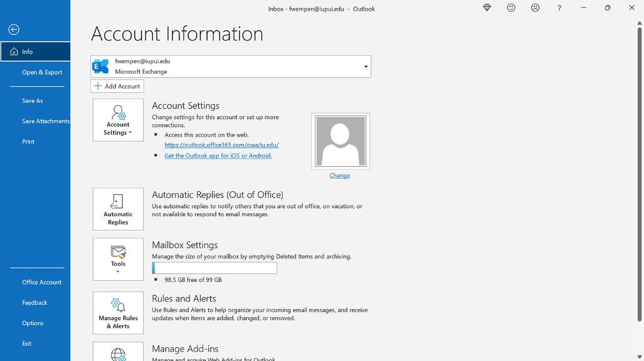Click the Add Account button
Viewport: 644px width, 361px height.
(117, 86)
